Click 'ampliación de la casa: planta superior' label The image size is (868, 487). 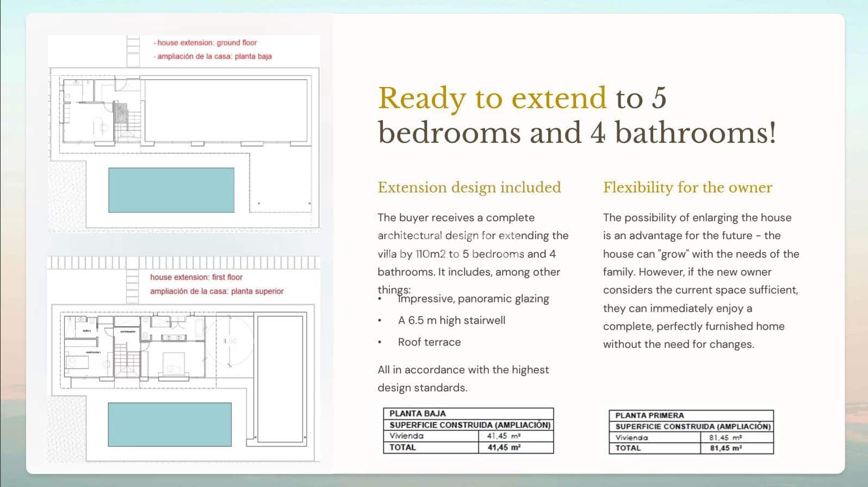216,291
